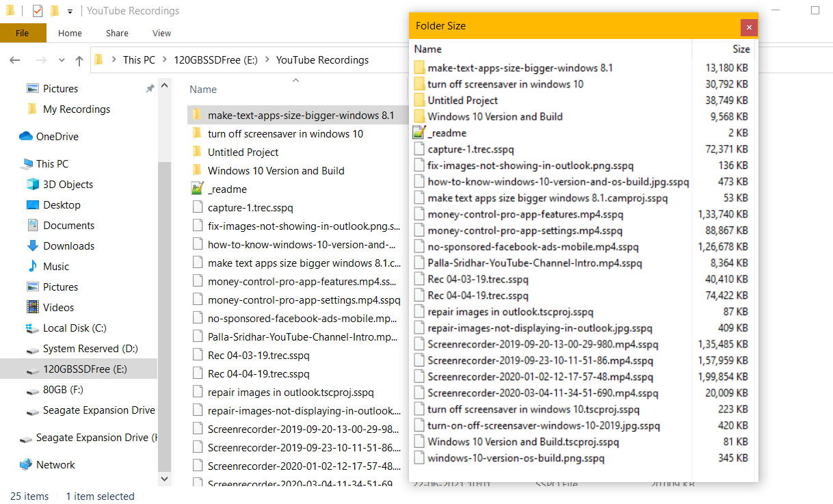Switch to the Share ribbon tab

click(117, 33)
